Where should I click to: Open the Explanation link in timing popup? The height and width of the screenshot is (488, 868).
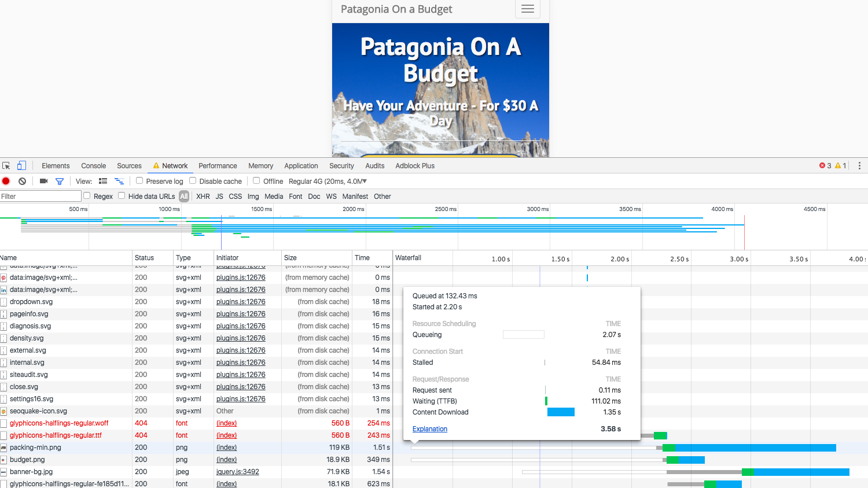coord(430,429)
